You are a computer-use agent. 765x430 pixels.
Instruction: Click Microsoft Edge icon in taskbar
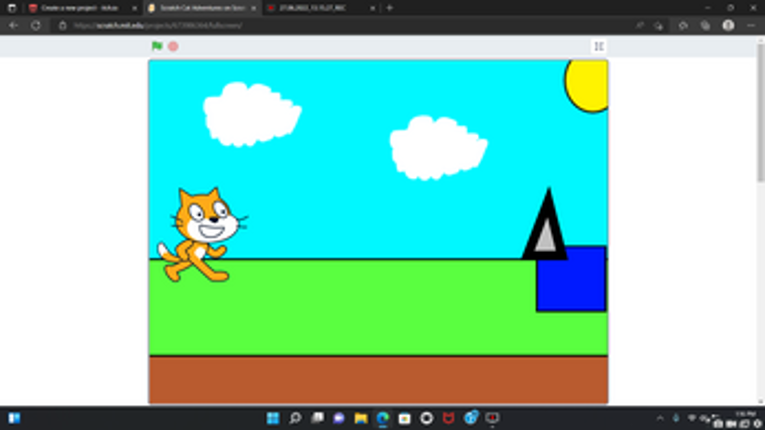pyautogui.click(x=383, y=418)
